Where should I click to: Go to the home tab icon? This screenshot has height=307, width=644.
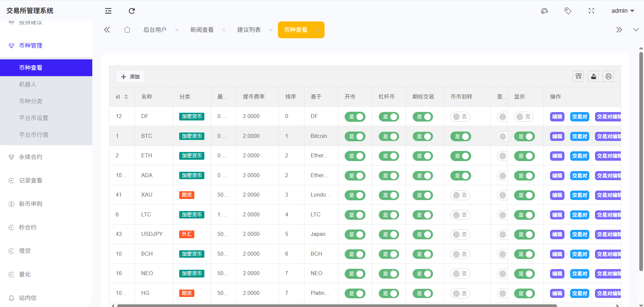(x=127, y=30)
